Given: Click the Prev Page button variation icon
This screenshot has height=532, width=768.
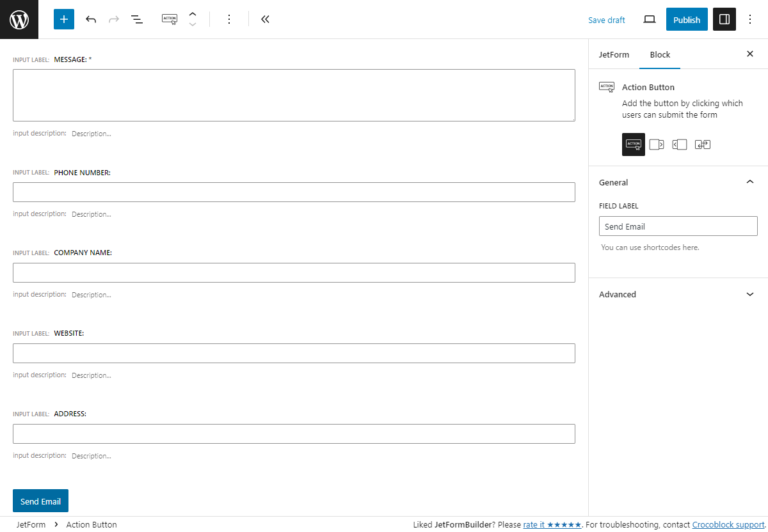Looking at the screenshot, I should click(680, 144).
